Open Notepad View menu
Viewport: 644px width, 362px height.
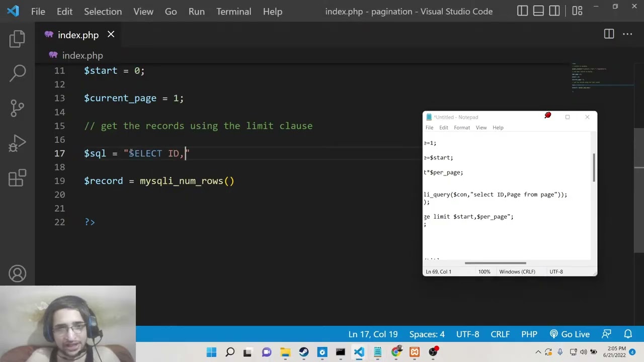pos(481,128)
